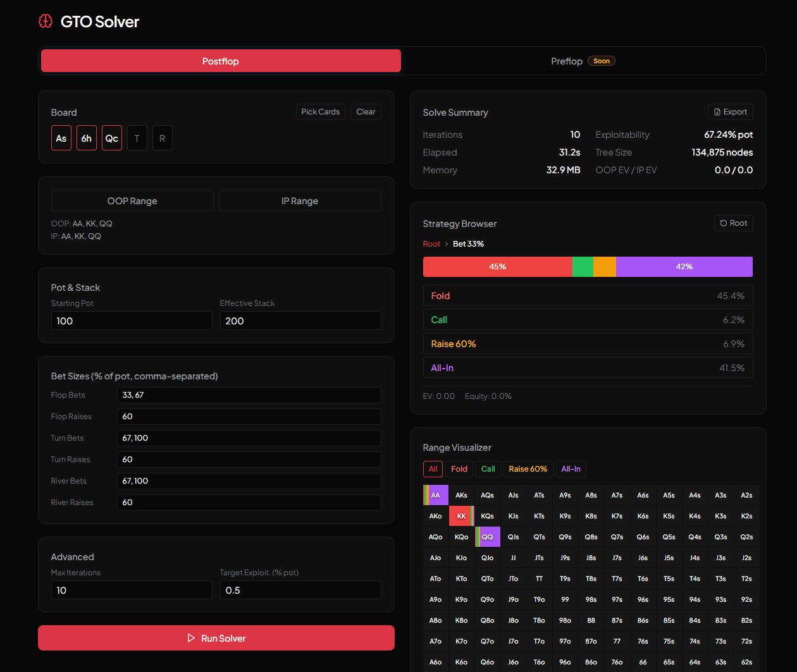Image resolution: width=797 pixels, height=672 pixels.
Task: Click the Starting Pot input field
Action: click(x=132, y=321)
